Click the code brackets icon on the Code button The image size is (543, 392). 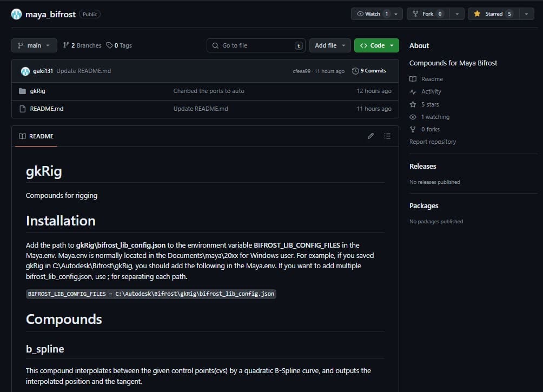(363, 45)
